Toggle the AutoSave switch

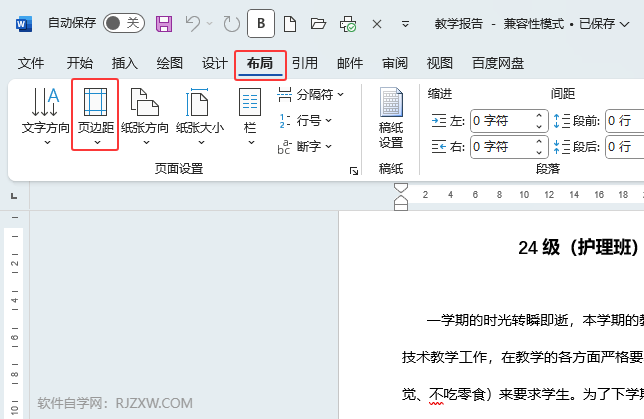coord(124,23)
